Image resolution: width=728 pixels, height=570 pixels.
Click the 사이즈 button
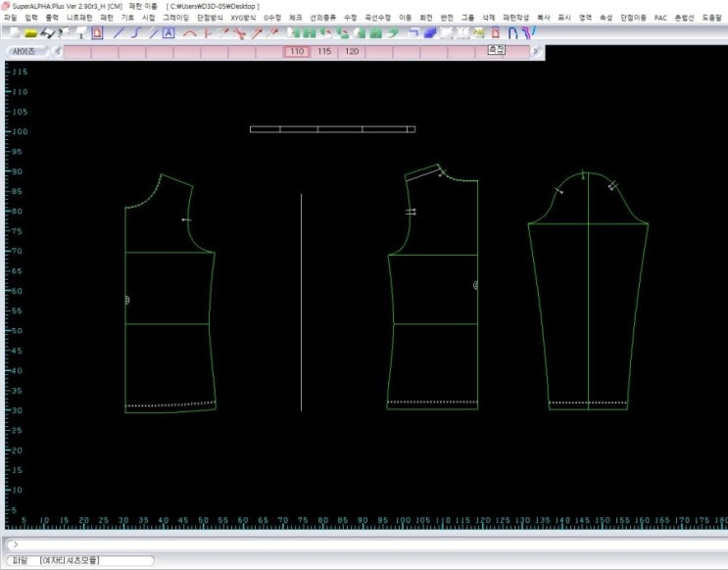point(24,51)
